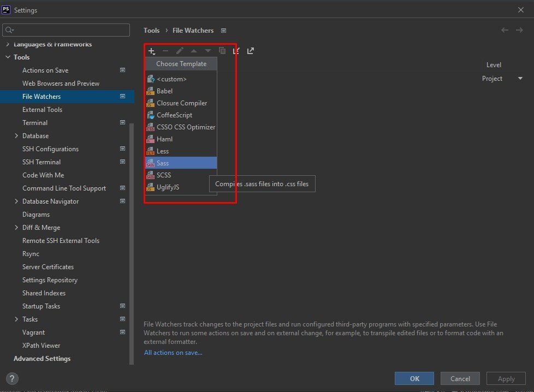Viewport: 534px width, 392px height.
Task: Click the Import watchers toolbar icon
Action: coord(236,51)
